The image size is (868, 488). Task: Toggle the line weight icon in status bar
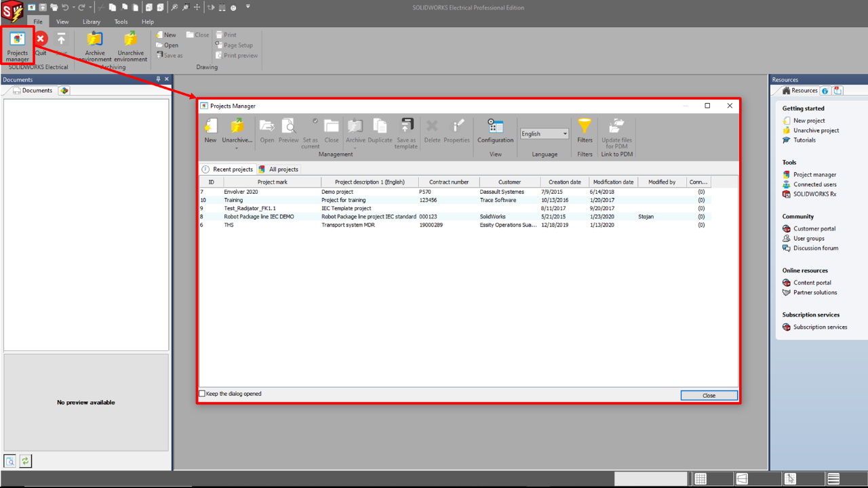tap(833, 479)
